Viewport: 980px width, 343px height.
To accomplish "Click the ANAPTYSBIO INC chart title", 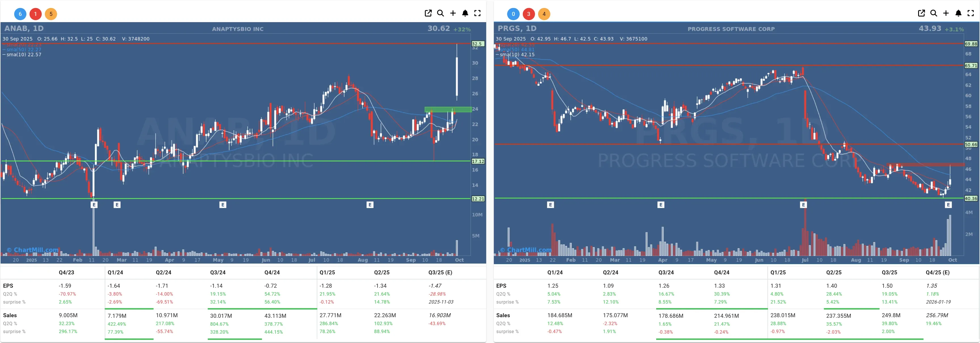I will (x=237, y=29).
